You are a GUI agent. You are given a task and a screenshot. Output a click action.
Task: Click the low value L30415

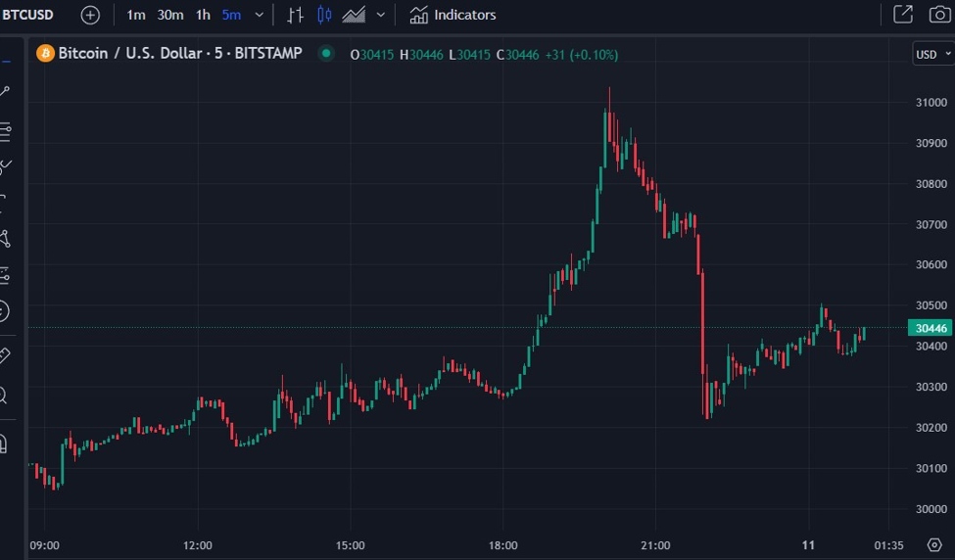469,55
